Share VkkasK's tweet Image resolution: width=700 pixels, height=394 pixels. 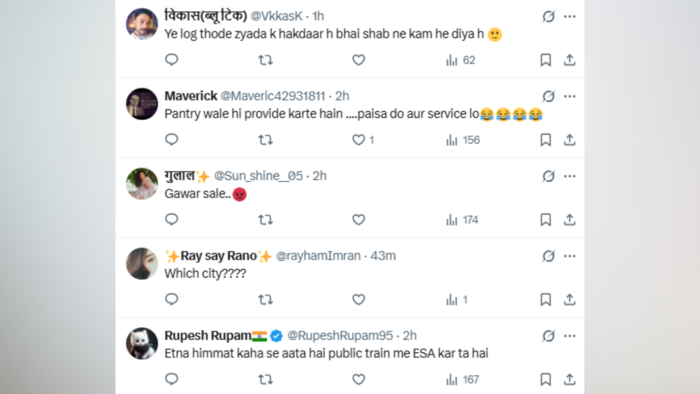tap(569, 60)
